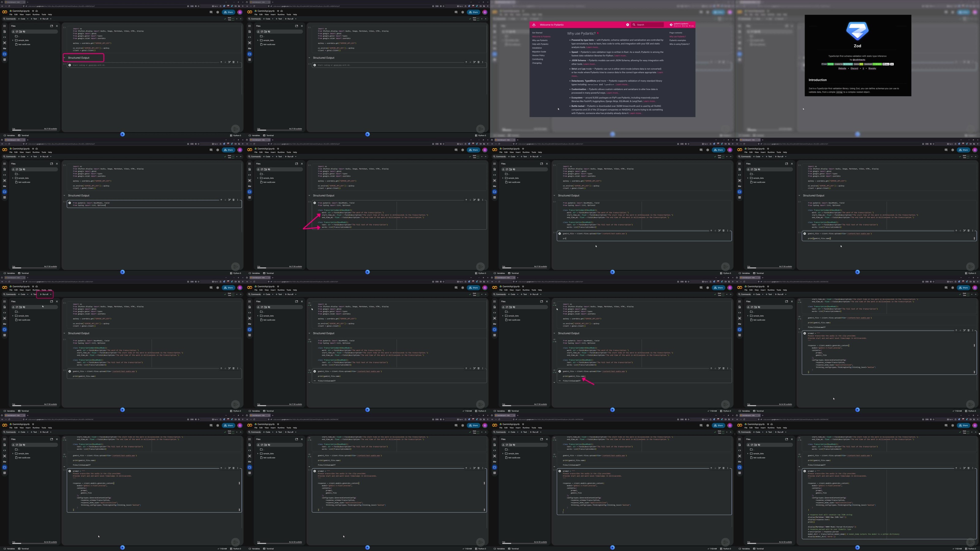Click 'Learn more' after the Battle tested bullet
This screenshot has width=980, height=551.
(x=635, y=113)
